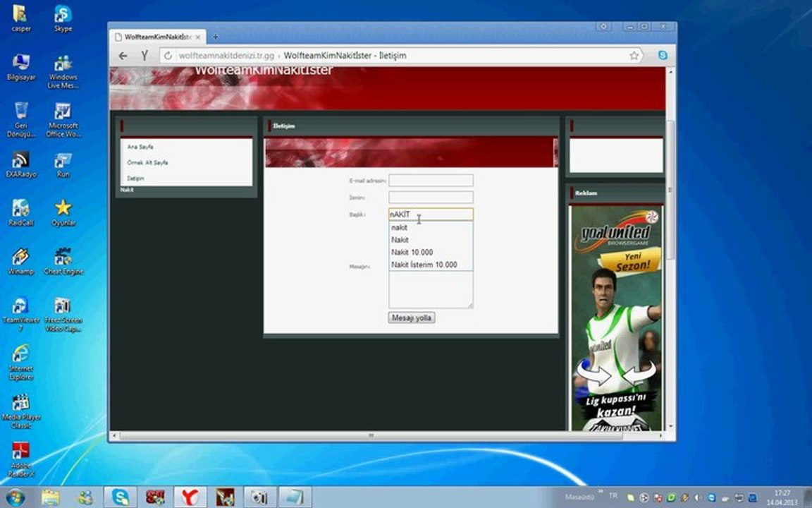The height and width of the screenshot is (508, 812).
Task: Click the vertical page scrollbar
Action: coord(670,189)
